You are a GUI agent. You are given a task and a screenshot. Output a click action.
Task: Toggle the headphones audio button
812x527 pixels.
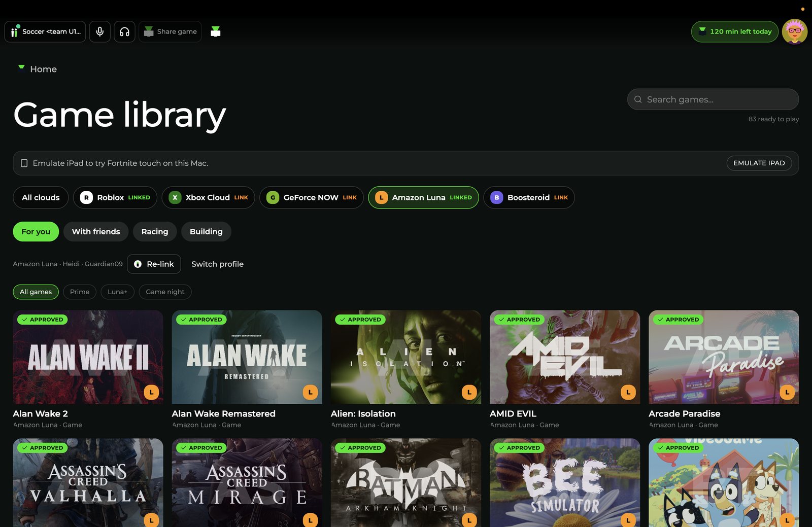click(124, 31)
